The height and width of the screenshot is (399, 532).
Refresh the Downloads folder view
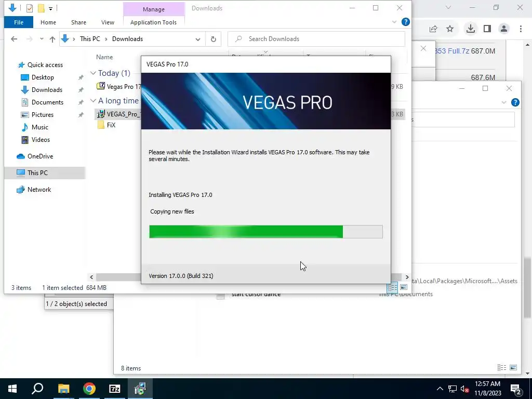pyautogui.click(x=214, y=39)
